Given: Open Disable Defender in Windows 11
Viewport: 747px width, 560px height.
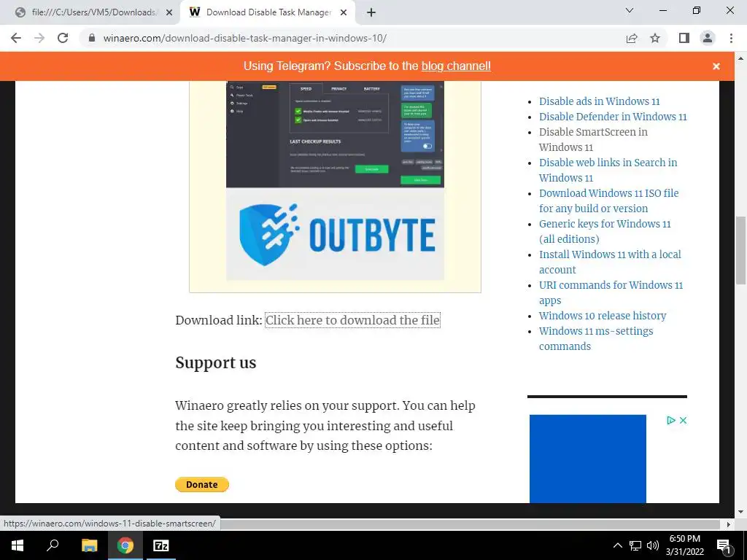Looking at the screenshot, I should point(613,117).
